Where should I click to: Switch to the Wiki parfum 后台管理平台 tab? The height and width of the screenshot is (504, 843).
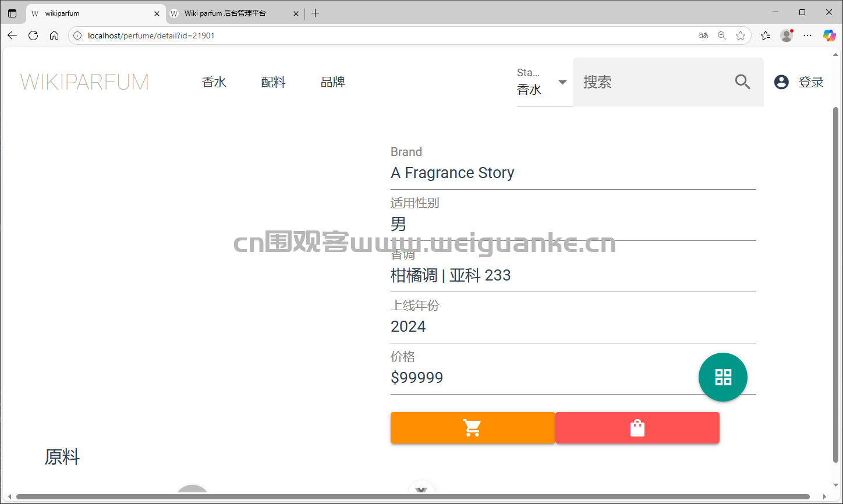235,13
